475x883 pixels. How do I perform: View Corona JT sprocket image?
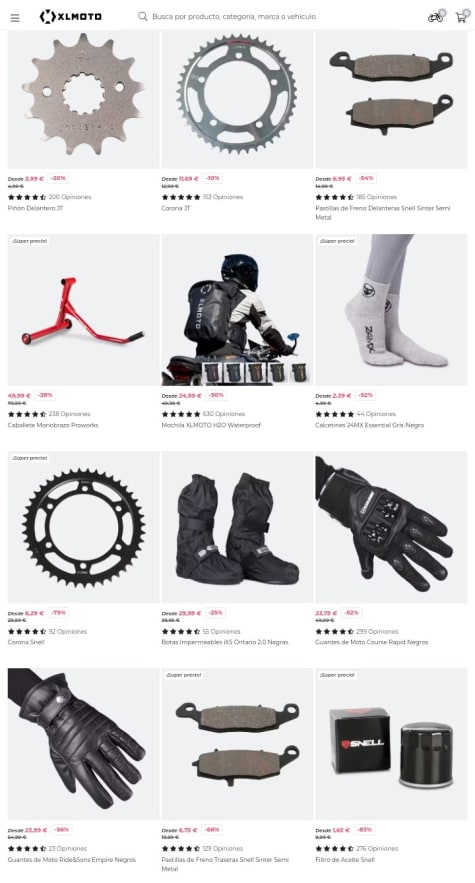(x=237, y=99)
